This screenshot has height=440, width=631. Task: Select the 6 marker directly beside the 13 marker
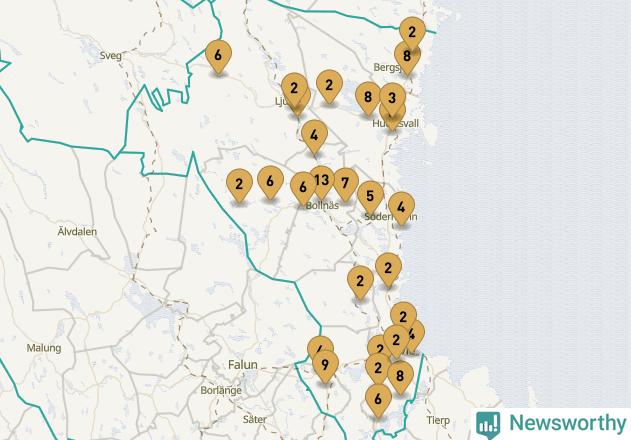point(301,187)
